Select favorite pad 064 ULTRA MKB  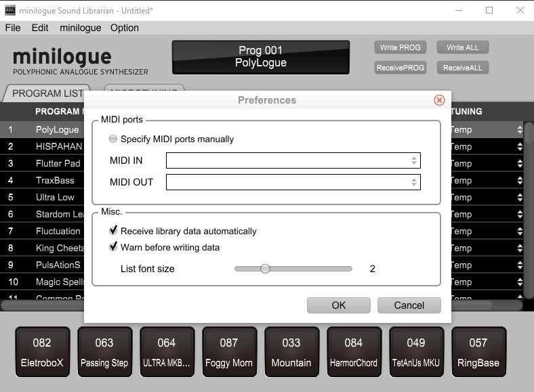(167, 352)
